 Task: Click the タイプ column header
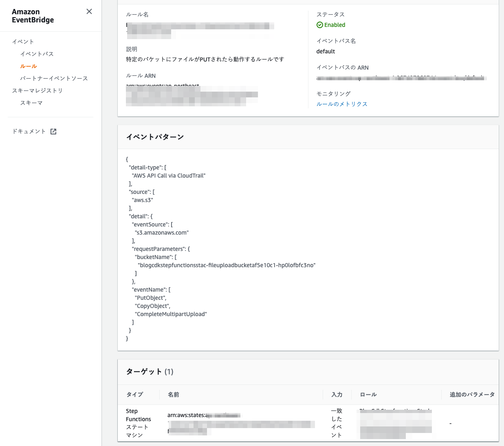[134, 394]
